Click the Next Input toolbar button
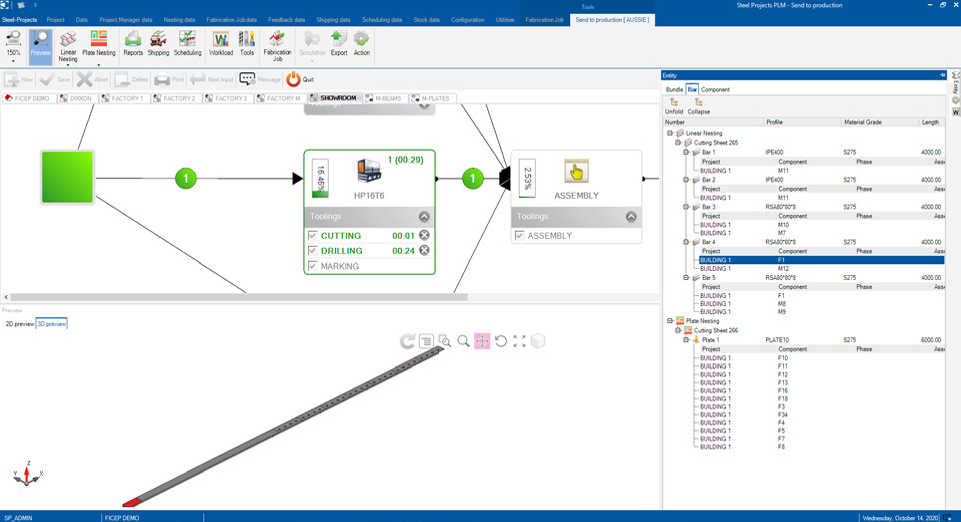Screen dimensions: 961x522 [212, 79]
